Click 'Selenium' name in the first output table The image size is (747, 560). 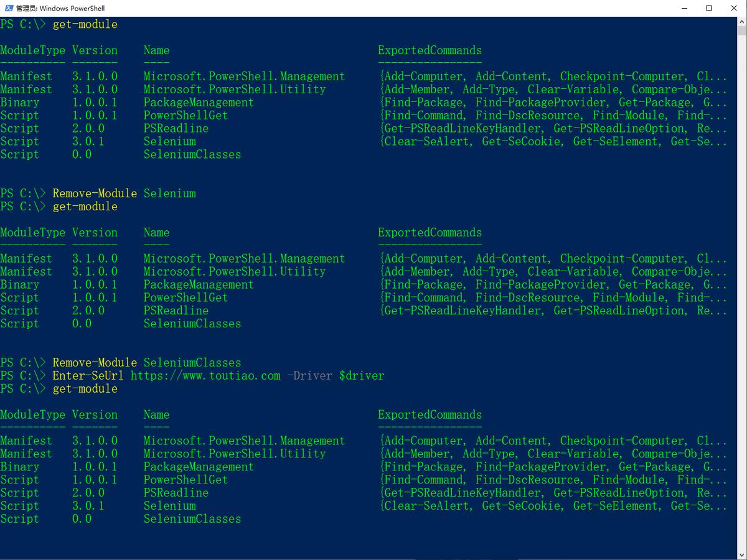click(169, 142)
